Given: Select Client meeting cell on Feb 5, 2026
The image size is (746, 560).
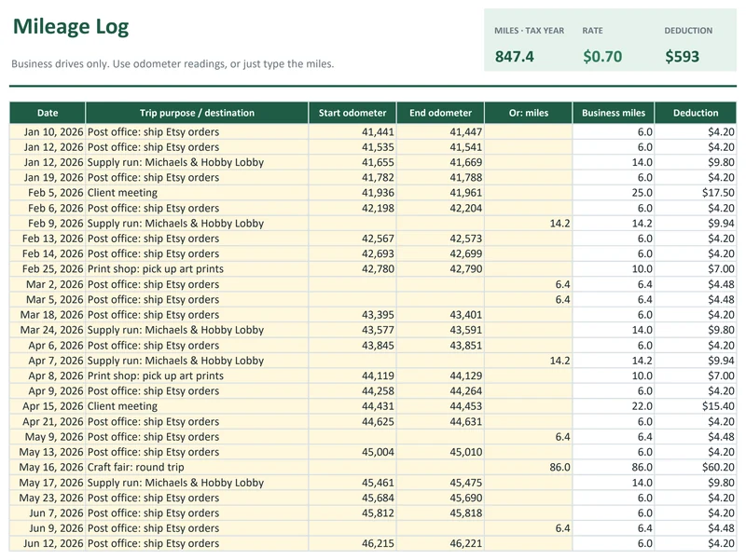Looking at the screenshot, I should pos(197,193).
